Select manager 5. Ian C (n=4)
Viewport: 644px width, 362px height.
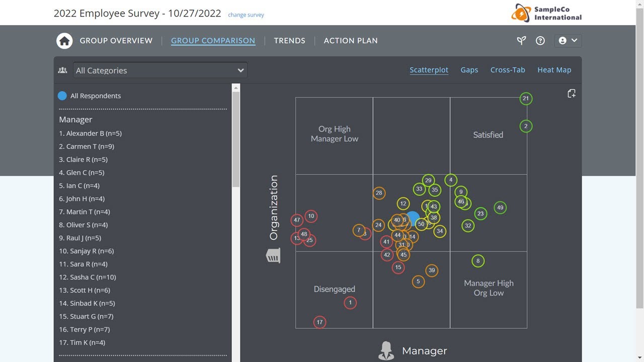click(79, 186)
